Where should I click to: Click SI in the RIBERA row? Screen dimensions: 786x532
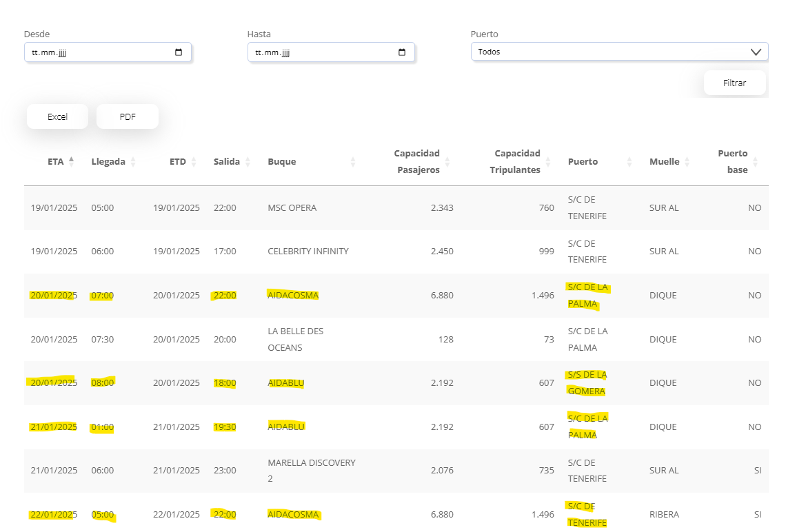click(758, 515)
